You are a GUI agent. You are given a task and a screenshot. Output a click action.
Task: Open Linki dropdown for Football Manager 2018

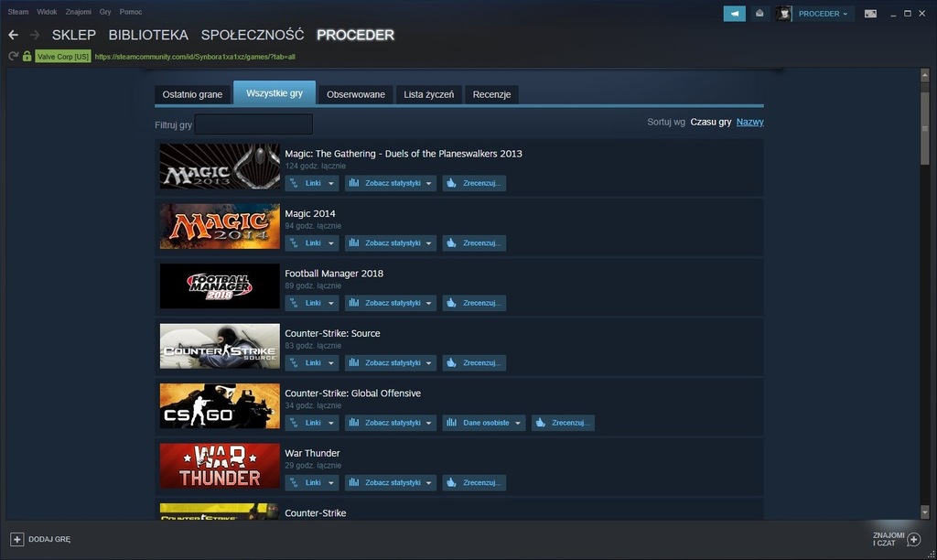pyautogui.click(x=312, y=303)
